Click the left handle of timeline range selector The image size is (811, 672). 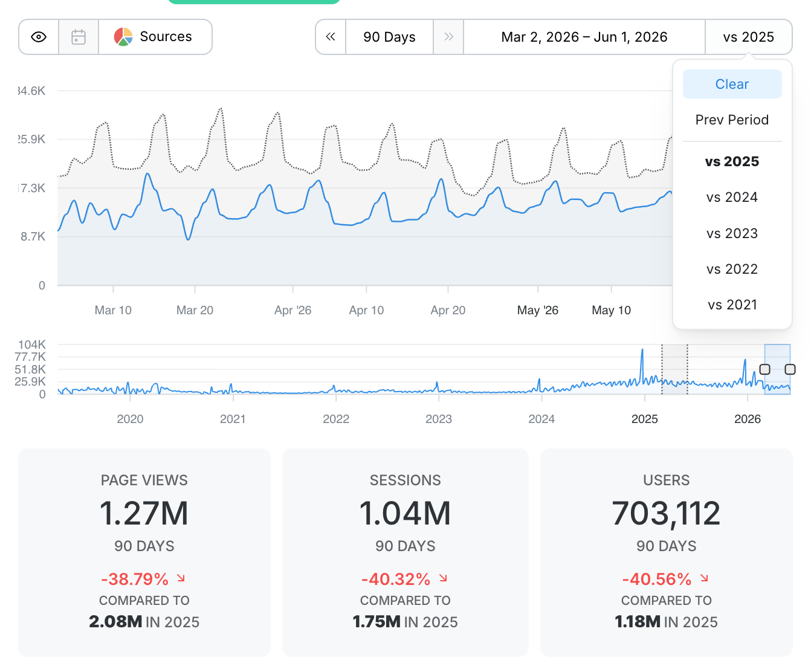tap(765, 369)
